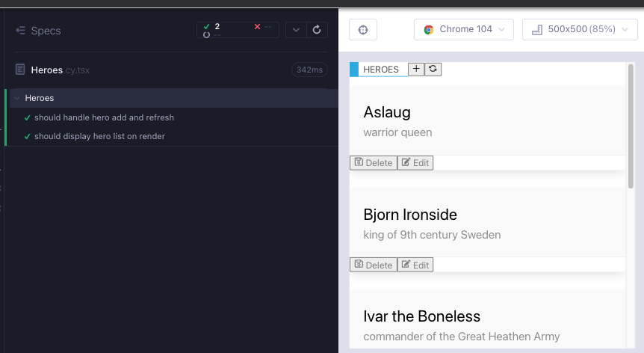
Task: Click the Chrome browser logo icon
Action: pyautogui.click(x=429, y=30)
